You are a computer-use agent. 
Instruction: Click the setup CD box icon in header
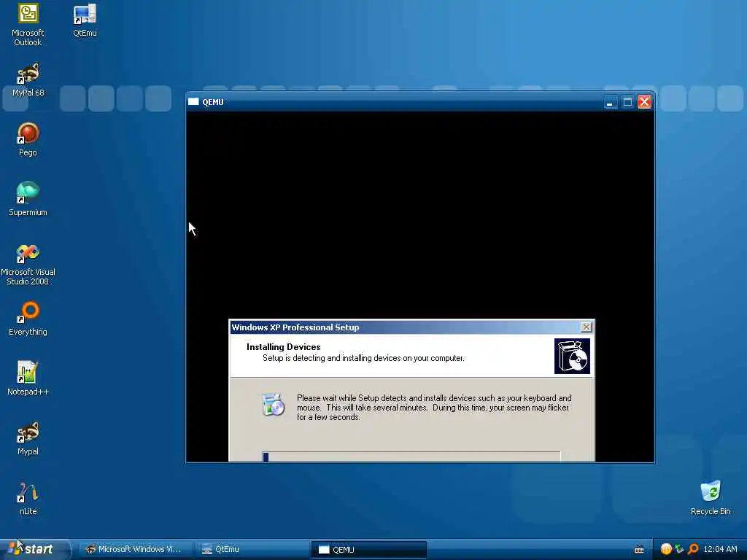point(572,356)
